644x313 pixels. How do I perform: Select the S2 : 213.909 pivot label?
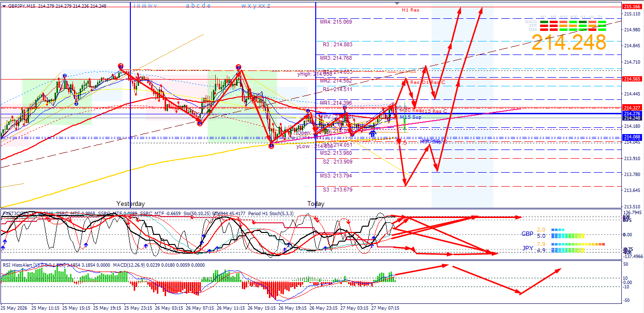pos(337,162)
